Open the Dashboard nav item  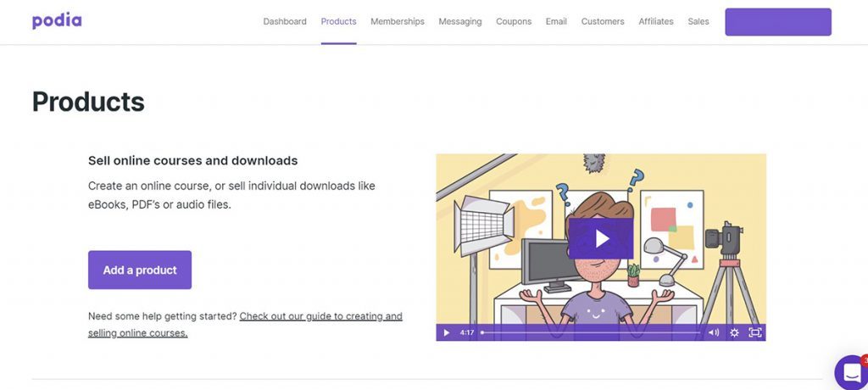tap(285, 22)
